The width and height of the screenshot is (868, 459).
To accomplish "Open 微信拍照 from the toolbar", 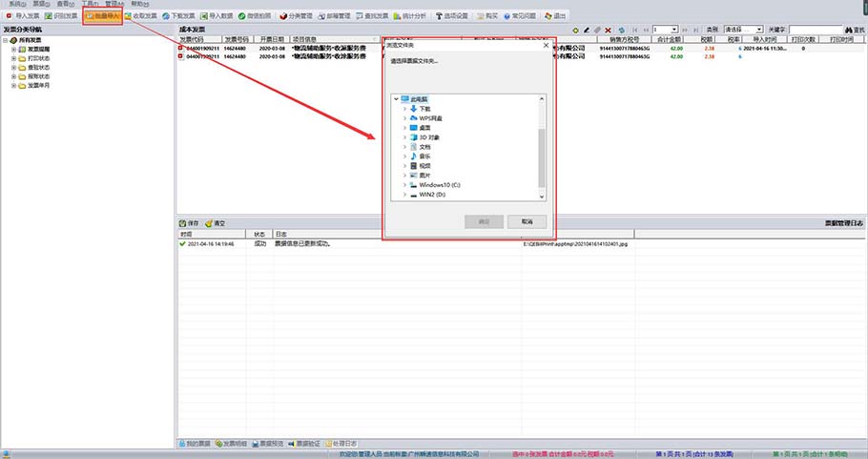I will point(255,16).
